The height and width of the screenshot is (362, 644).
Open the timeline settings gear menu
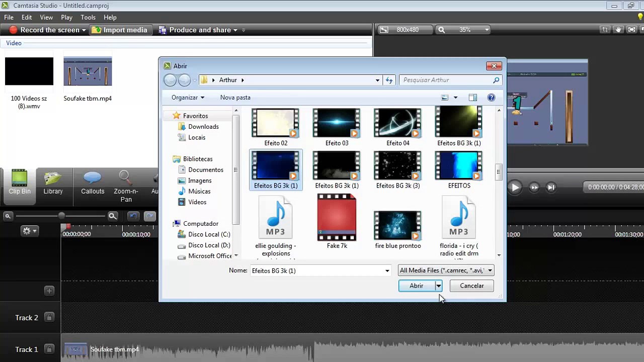(29, 231)
